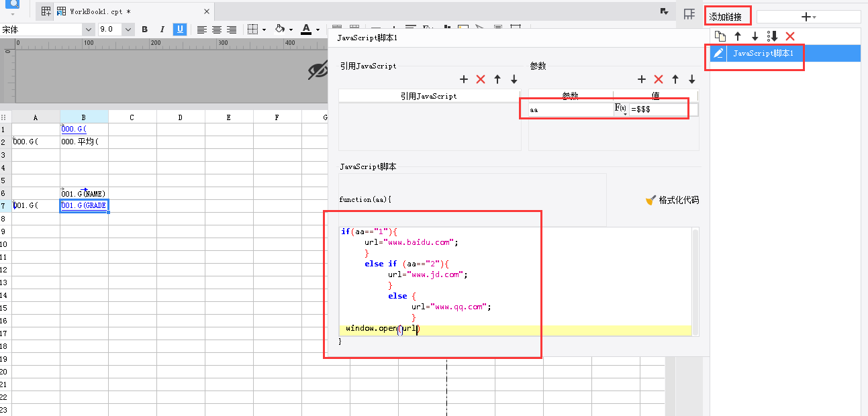
Task: Copy the selected hyperlink in the link list
Action: tap(720, 36)
